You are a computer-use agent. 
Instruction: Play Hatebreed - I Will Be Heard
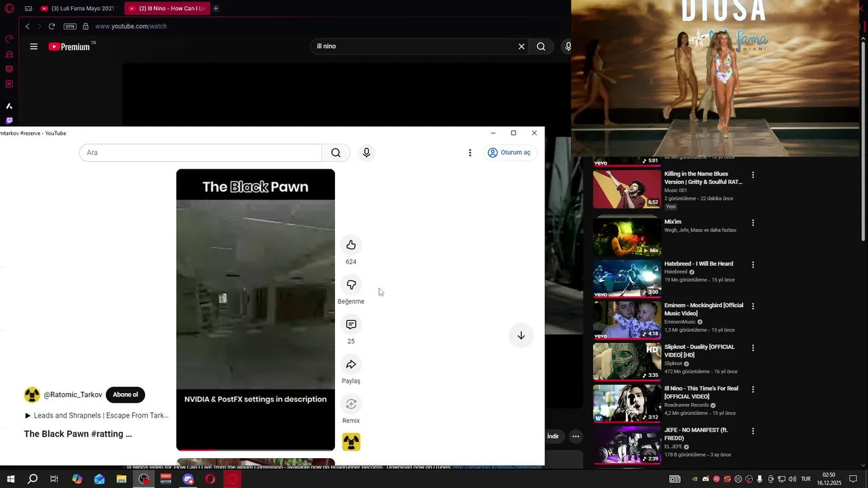tap(627, 278)
